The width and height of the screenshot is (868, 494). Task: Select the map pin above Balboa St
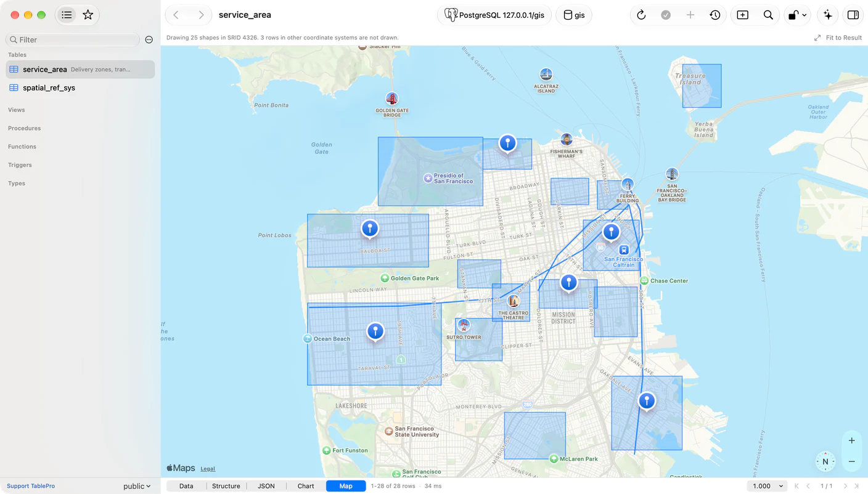coord(370,229)
